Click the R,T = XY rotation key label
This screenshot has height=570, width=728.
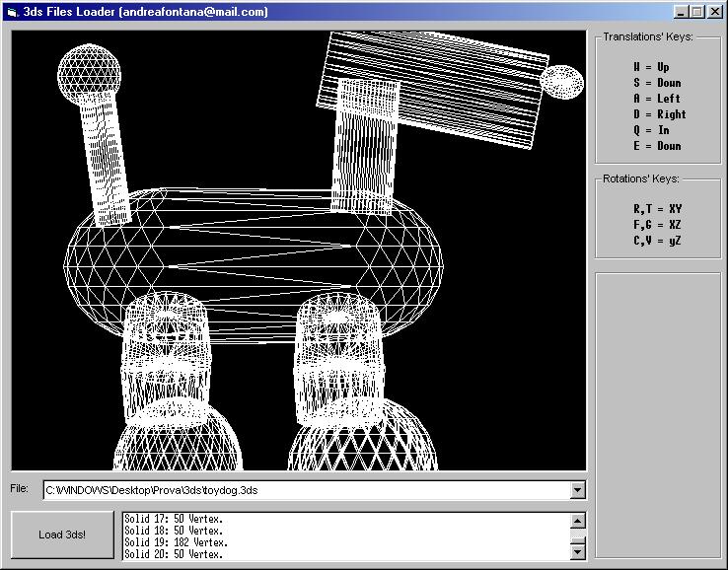657,209
